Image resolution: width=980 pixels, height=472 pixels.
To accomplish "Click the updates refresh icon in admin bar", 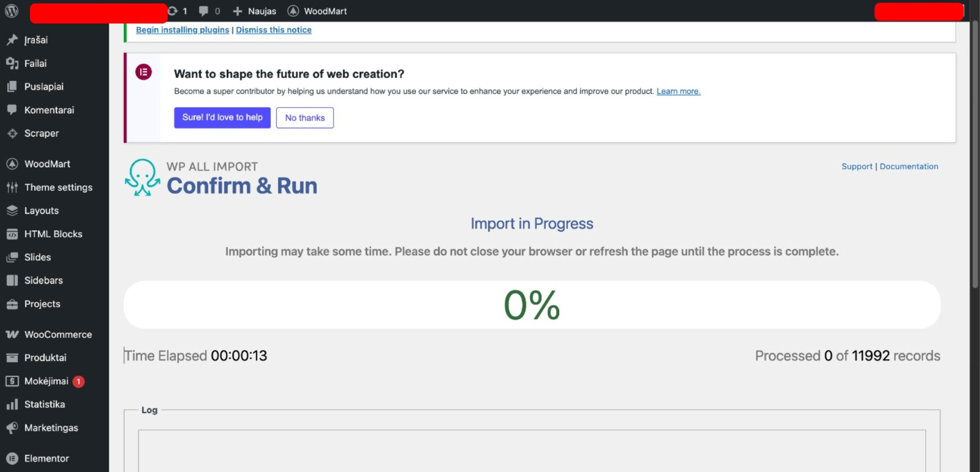I will [x=173, y=11].
